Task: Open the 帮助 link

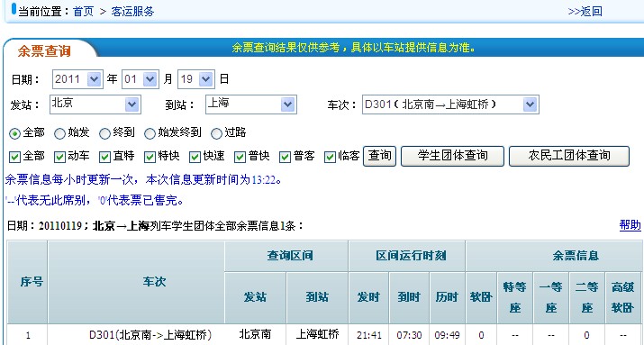Action: tap(630, 225)
